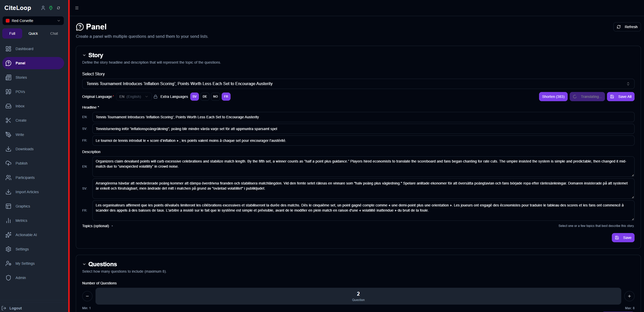Toggle the SV extra language

[195, 97]
